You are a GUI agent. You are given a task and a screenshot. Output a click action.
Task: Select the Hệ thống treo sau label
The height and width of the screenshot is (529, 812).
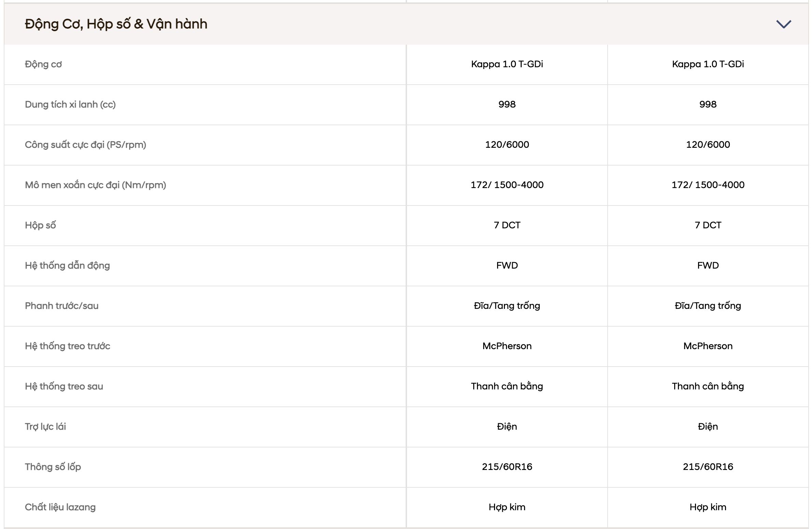click(64, 386)
